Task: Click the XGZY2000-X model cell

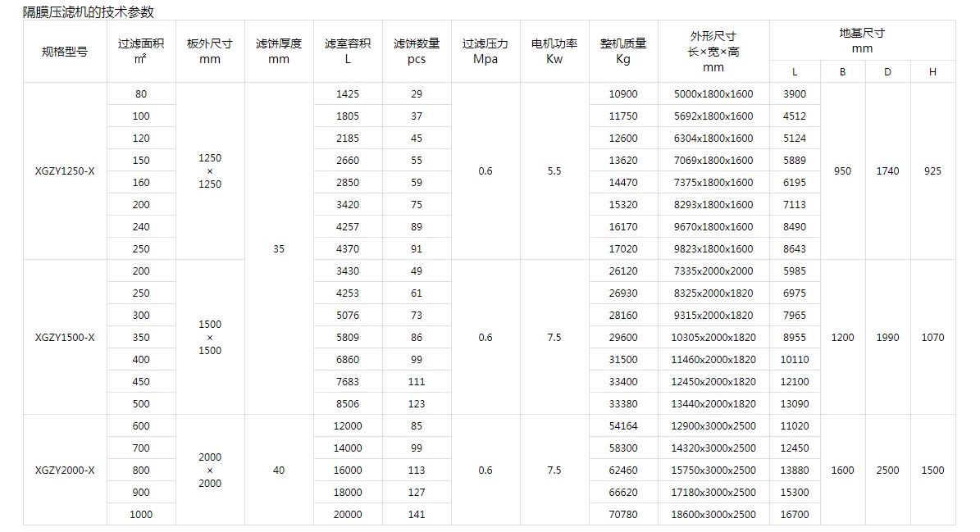Action: [65, 471]
